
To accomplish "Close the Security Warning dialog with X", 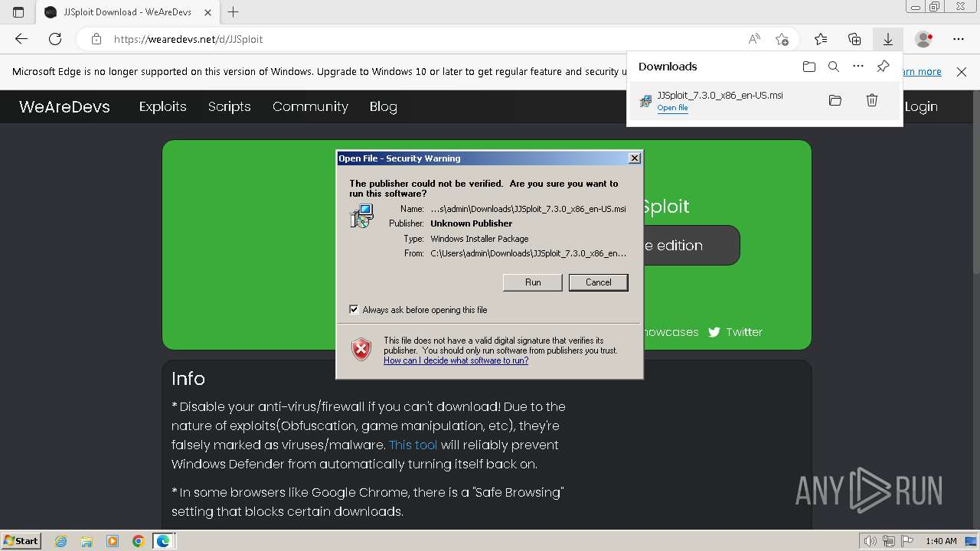I will [x=634, y=158].
